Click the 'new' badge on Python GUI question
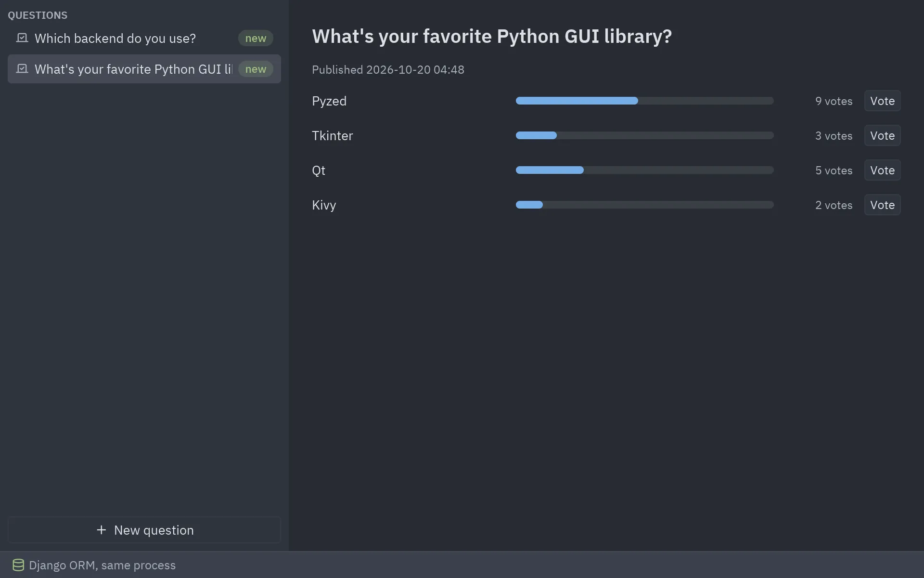 coord(256,69)
